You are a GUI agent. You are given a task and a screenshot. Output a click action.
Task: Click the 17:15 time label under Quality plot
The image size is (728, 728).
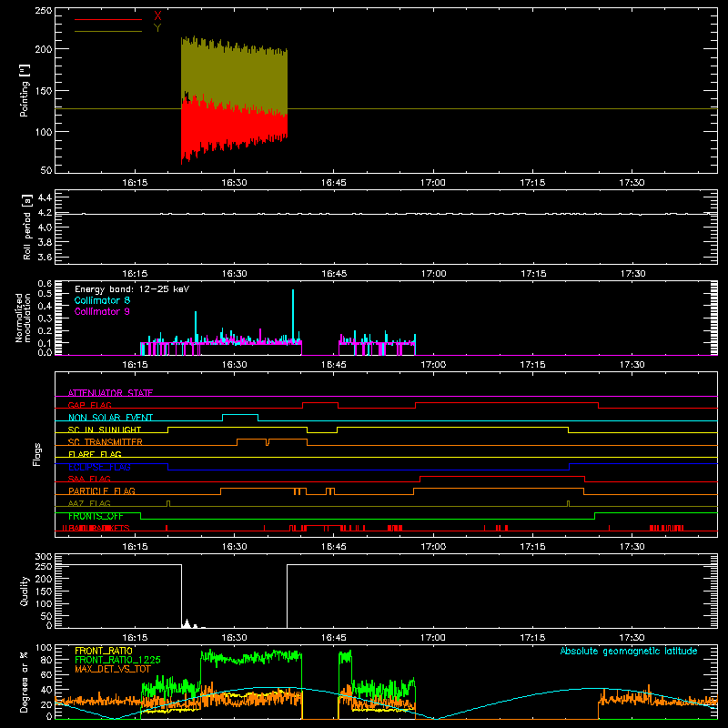(x=532, y=638)
